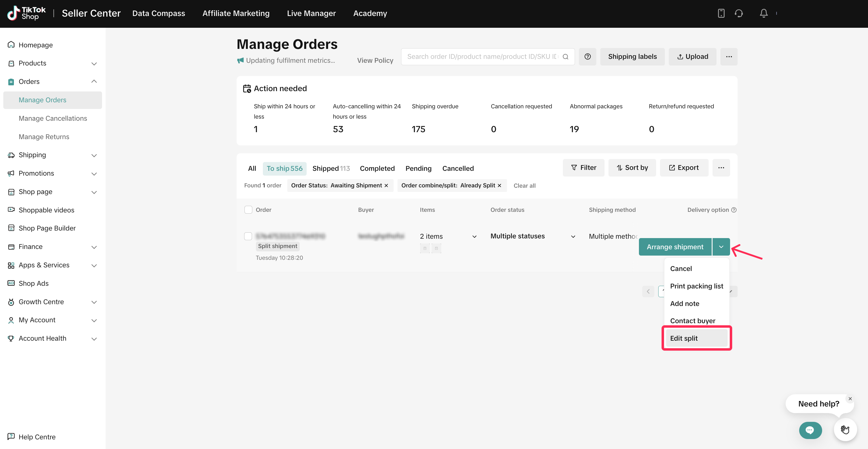The width and height of the screenshot is (868, 449).
Task: Toggle the Arrange shipment dropdown arrow
Action: click(721, 247)
